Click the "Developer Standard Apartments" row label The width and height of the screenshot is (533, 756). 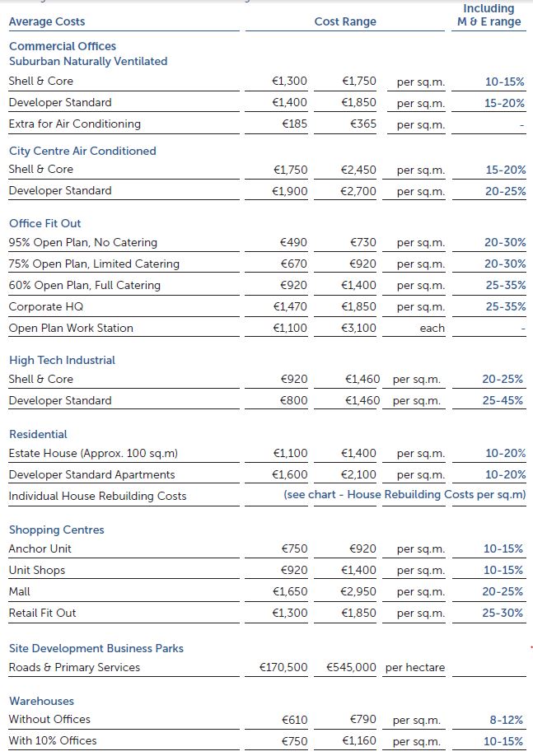(x=91, y=474)
